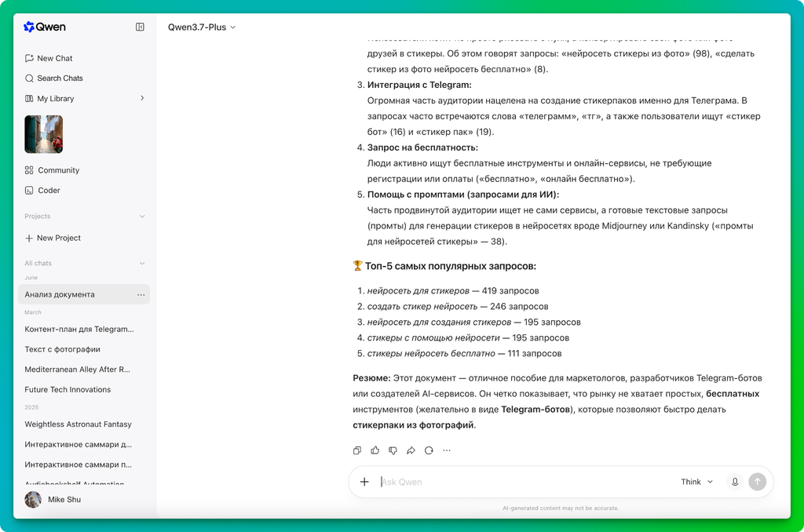Click the Search Chats label

(60, 78)
